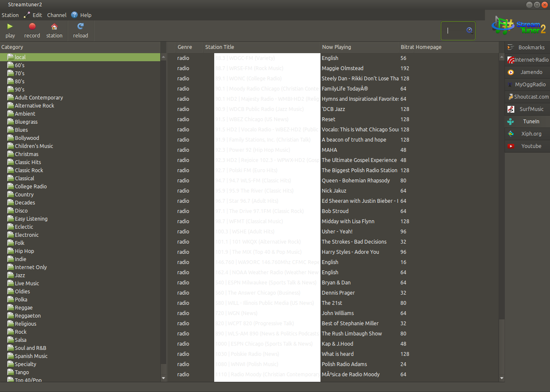Click the Streamtuner2 logo image
The height and width of the screenshot is (392, 550).
pos(519,26)
